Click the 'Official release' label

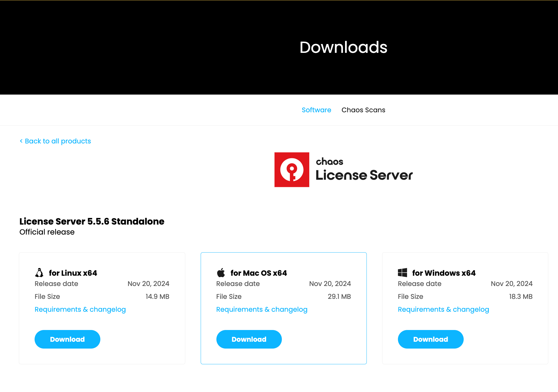(x=47, y=232)
